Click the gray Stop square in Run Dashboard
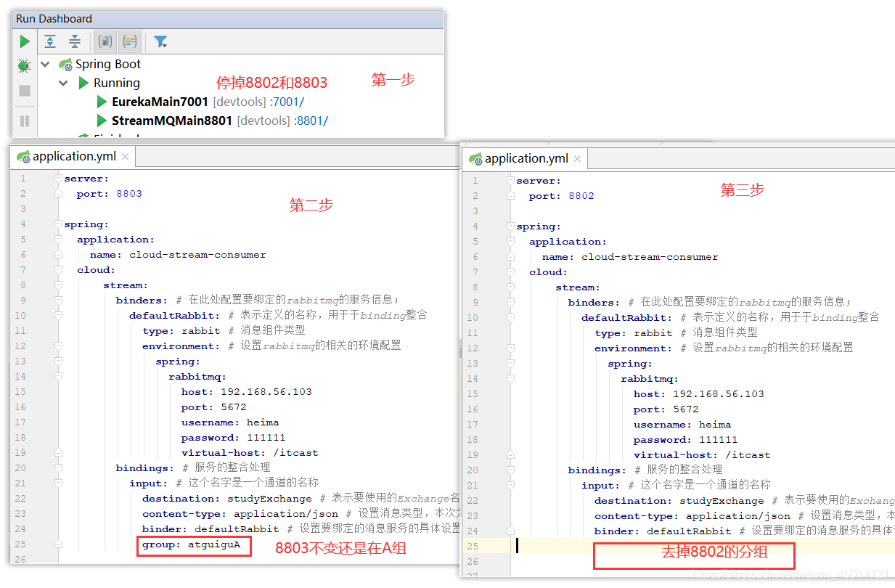The width and height of the screenshot is (895, 588). (x=25, y=91)
